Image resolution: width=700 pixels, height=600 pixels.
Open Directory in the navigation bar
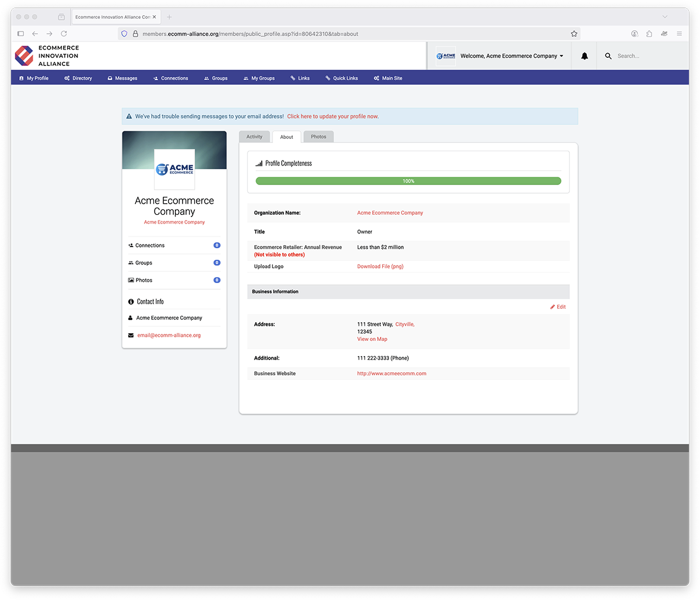coord(78,78)
